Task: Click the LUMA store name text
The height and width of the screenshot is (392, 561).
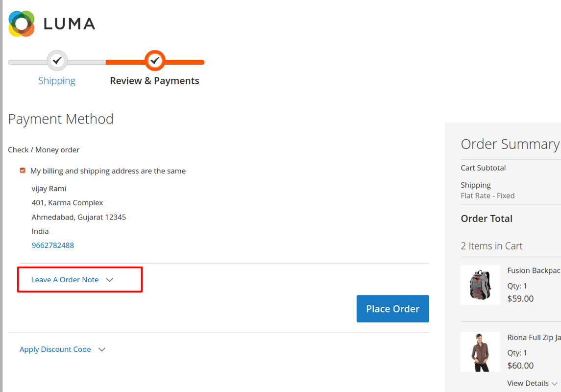Action: (x=69, y=24)
